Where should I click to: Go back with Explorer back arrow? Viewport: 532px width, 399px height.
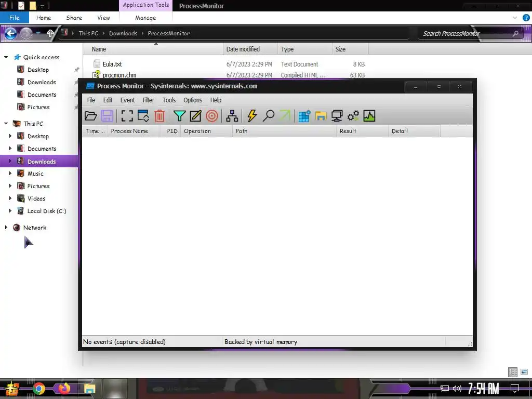[x=10, y=33]
